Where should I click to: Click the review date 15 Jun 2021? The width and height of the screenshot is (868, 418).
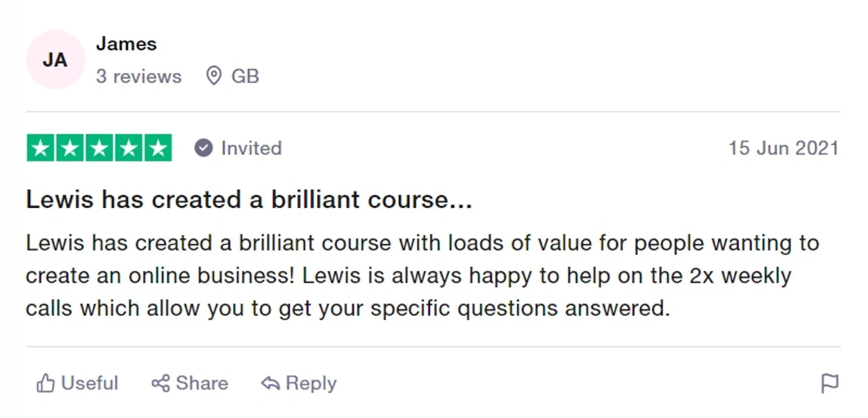click(x=783, y=148)
